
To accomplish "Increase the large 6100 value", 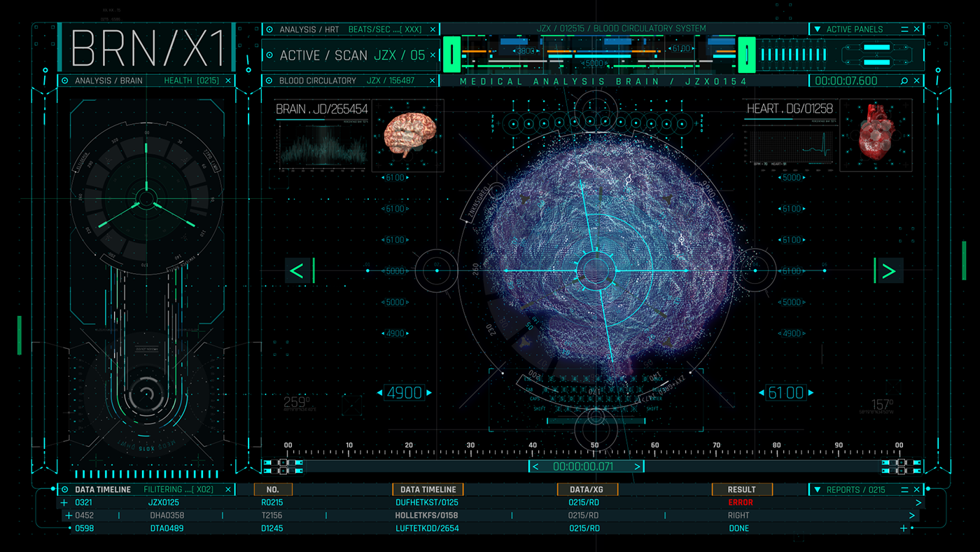I will click(x=811, y=393).
